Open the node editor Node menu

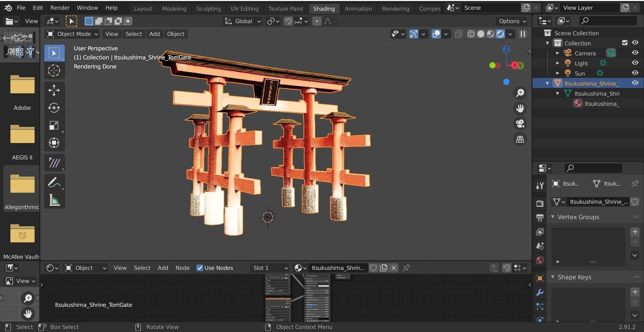coord(182,268)
